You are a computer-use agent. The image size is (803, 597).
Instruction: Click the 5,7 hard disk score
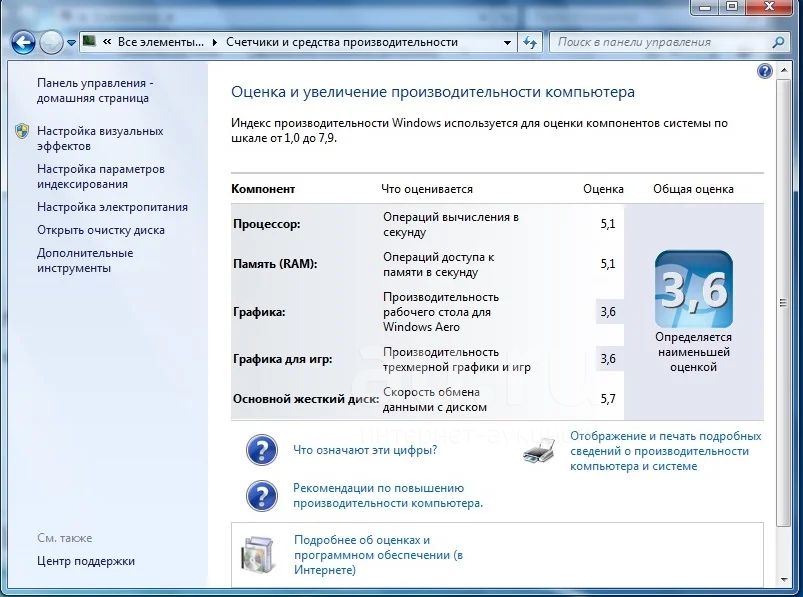click(x=608, y=399)
